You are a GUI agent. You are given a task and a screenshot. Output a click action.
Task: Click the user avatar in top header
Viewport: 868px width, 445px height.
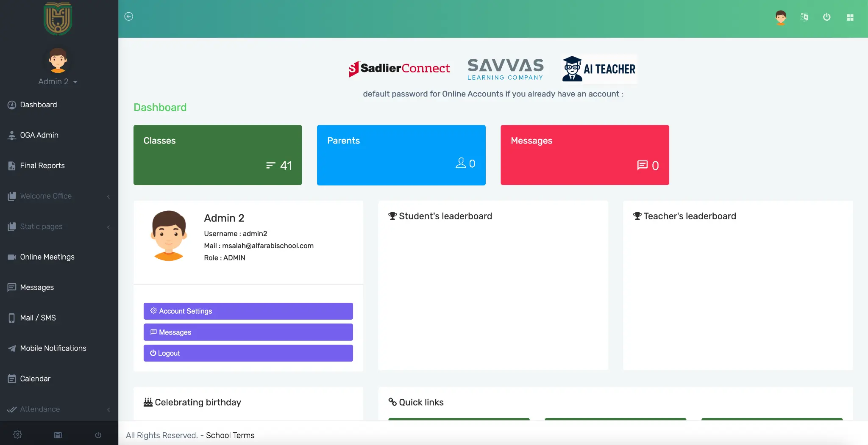[x=781, y=17]
